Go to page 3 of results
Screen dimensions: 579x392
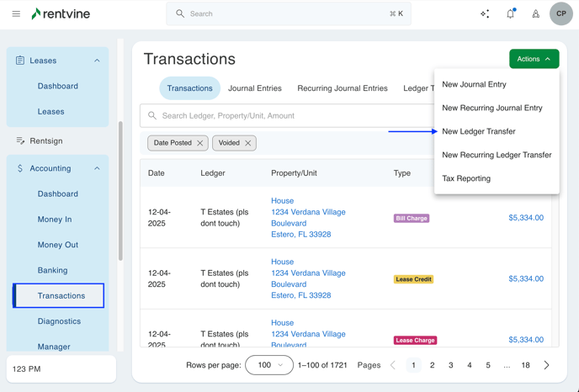click(451, 365)
